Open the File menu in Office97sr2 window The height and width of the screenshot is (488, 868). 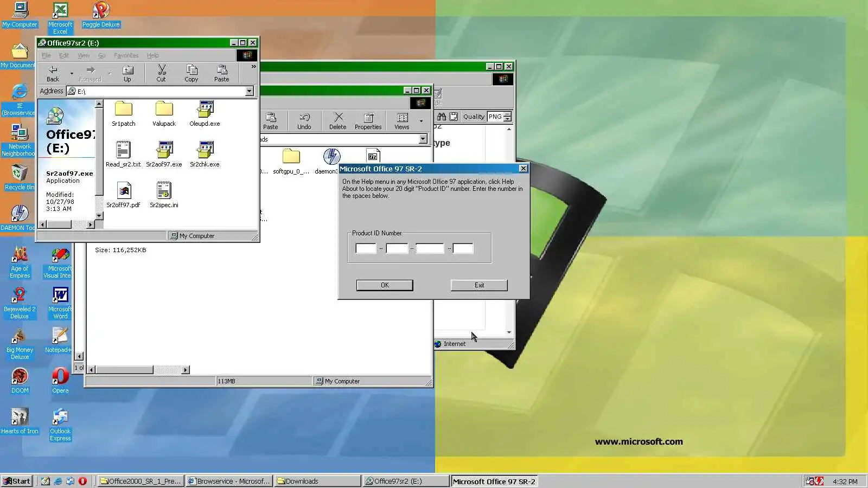(46, 55)
